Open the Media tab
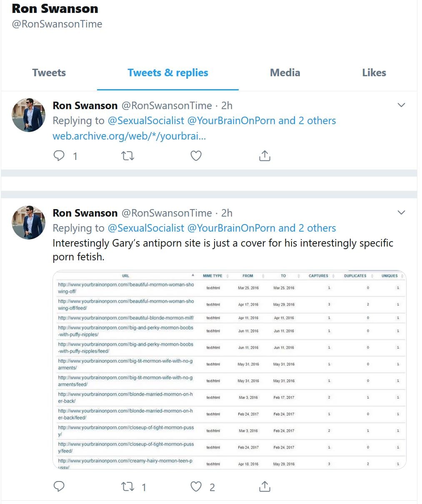The image size is (422, 504). point(285,73)
